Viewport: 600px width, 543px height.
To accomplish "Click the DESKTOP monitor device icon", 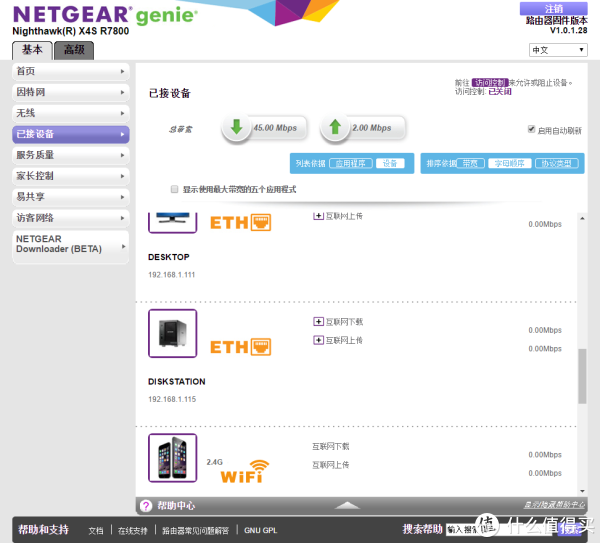I will coord(173,222).
